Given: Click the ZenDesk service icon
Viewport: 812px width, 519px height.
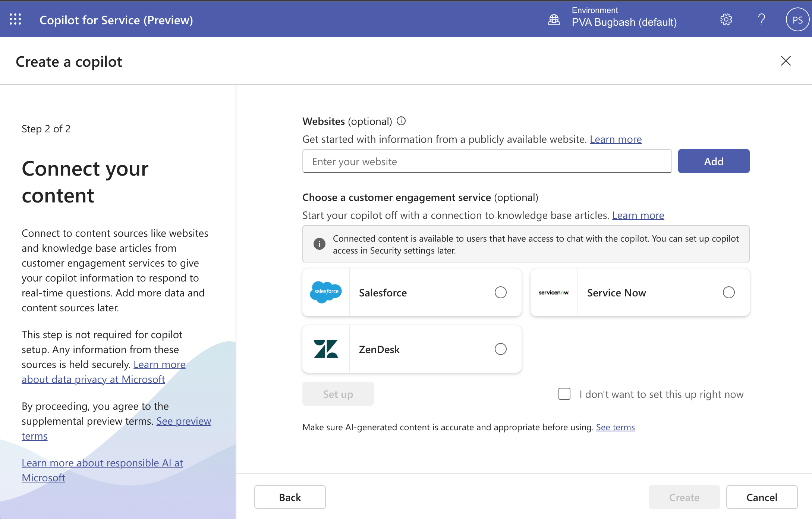Looking at the screenshot, I should coord(326,349).
